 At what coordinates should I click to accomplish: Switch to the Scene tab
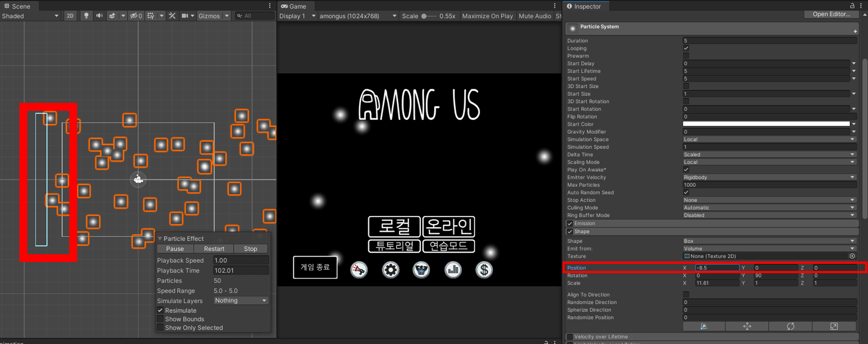coord(17,6)
